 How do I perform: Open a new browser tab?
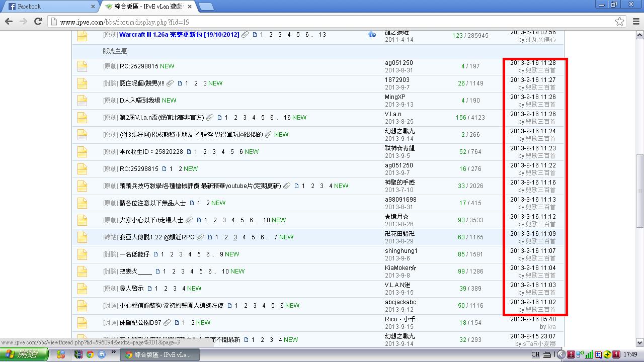[x=206, y=7]
